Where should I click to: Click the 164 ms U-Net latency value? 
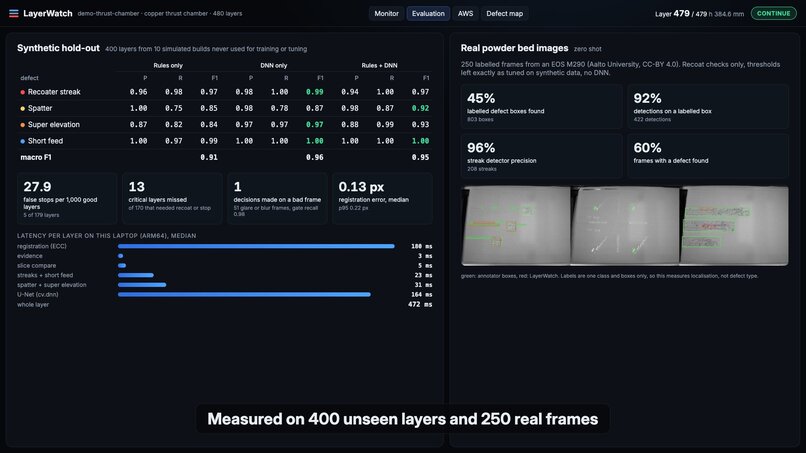[x=422, y=295]
